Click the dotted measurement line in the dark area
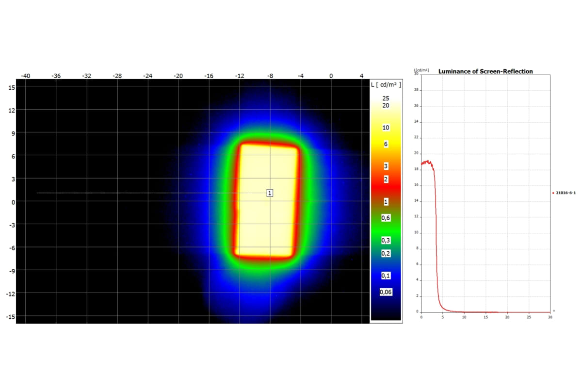The height and width of the screenshot is (392, 582). (x=121, y=193)
